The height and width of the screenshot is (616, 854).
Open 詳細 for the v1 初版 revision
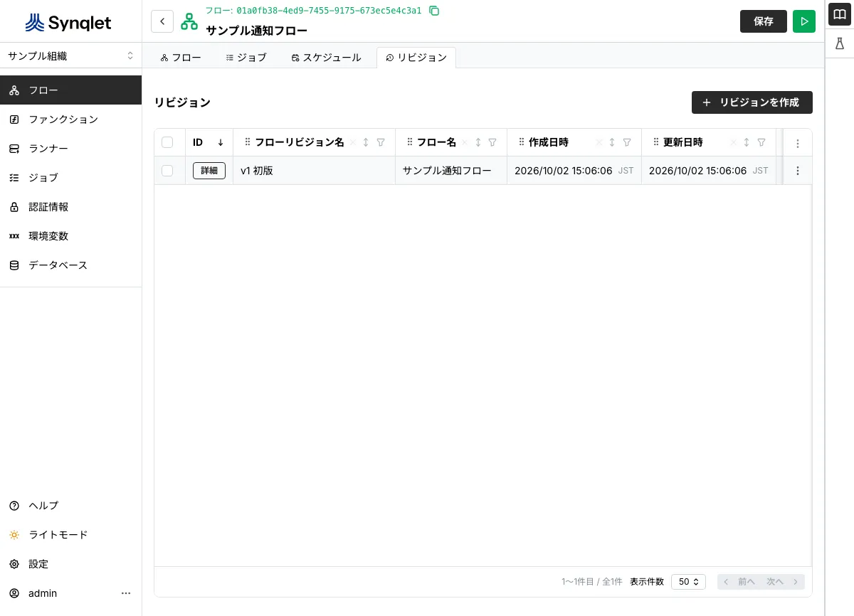click(209, 171)
